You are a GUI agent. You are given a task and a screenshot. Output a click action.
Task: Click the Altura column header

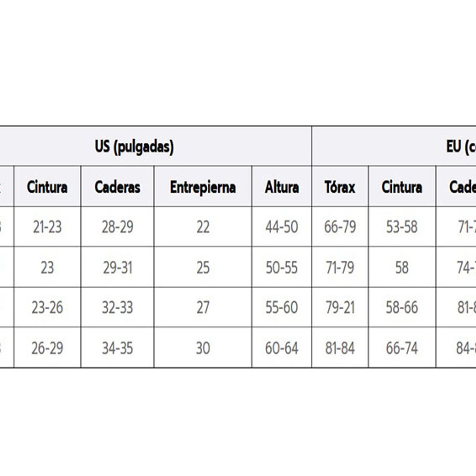pyautogui.click(x=282, y=187)
